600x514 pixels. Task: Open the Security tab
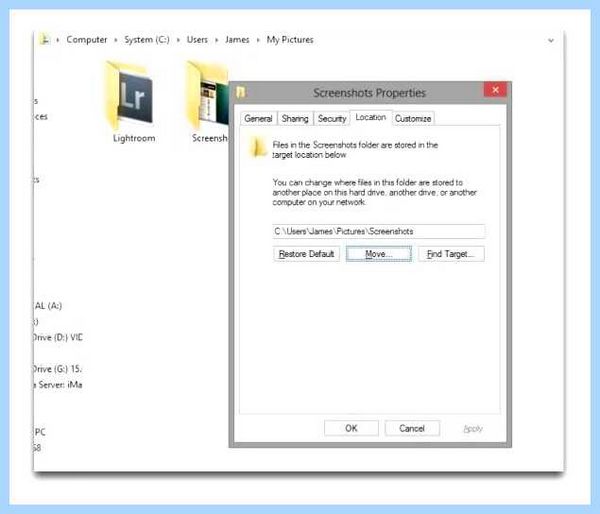[x=332, y=119]
